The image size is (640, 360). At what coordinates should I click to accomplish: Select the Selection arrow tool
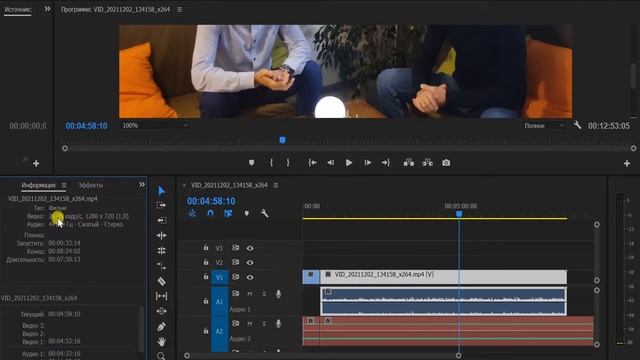[x=162, y=191]
